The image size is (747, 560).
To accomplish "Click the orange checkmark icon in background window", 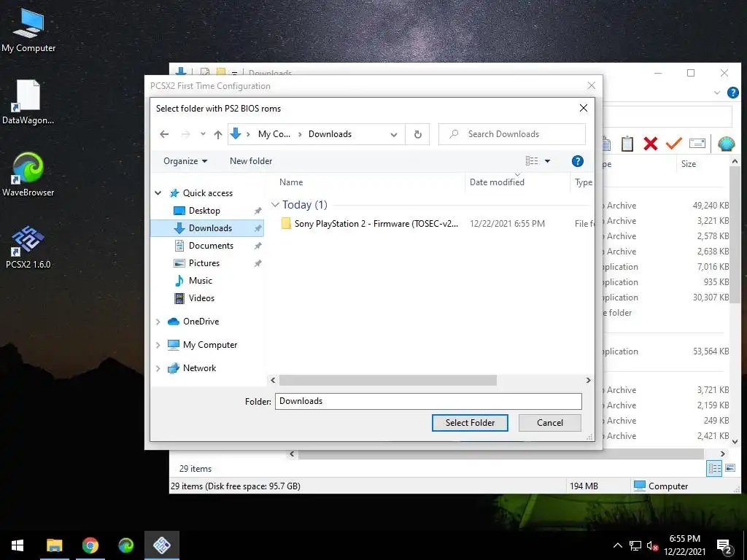I will (x=673, y=144).
